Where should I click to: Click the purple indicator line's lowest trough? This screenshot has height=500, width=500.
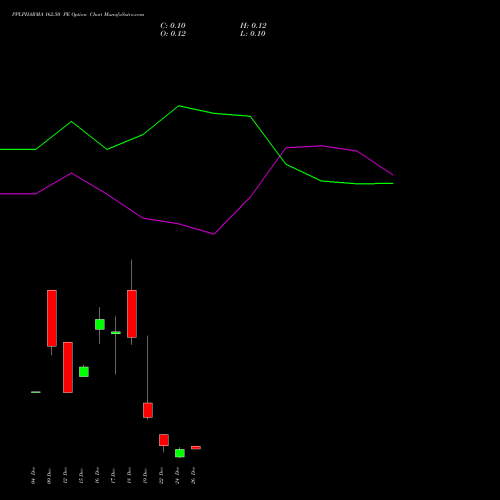214,234
